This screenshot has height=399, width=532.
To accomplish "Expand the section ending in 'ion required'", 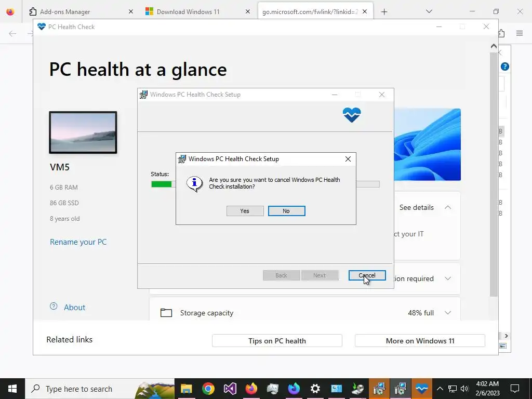I will tap(448, 278).
